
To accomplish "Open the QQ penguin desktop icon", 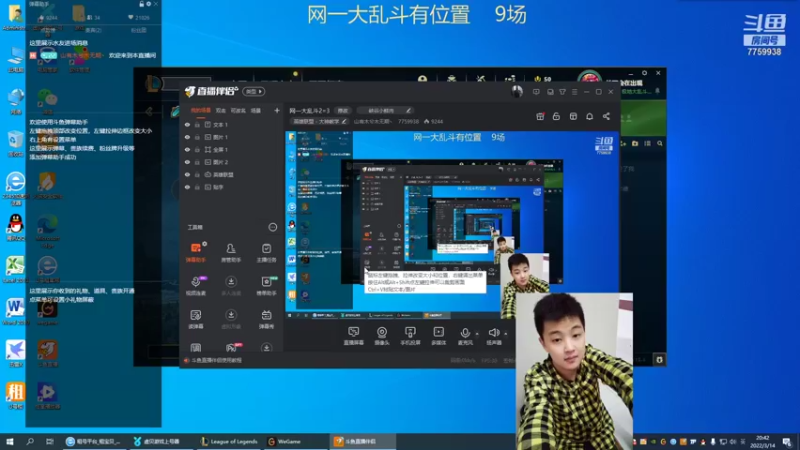I will tap(15, 228).
